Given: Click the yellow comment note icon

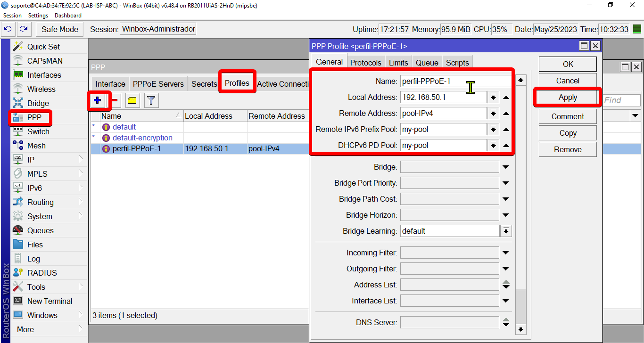Looking at the screenshot, I should (x=132, y=100).
